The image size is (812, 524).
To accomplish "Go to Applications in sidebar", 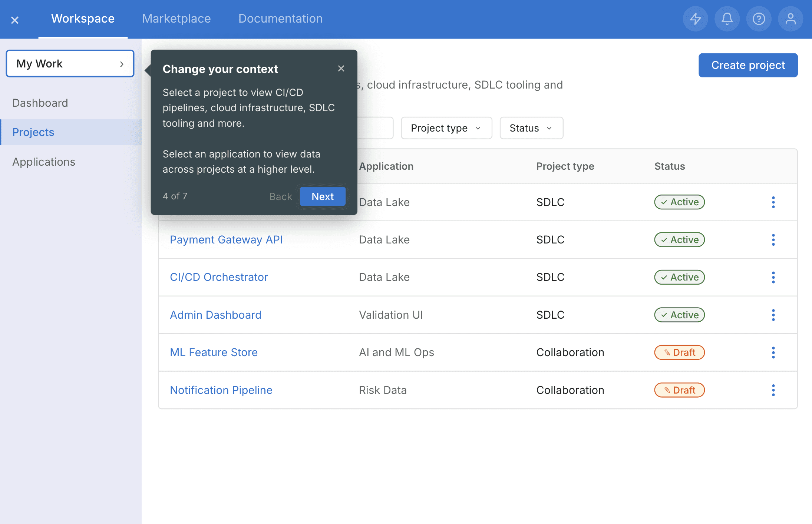I will (x=44, y=162).
